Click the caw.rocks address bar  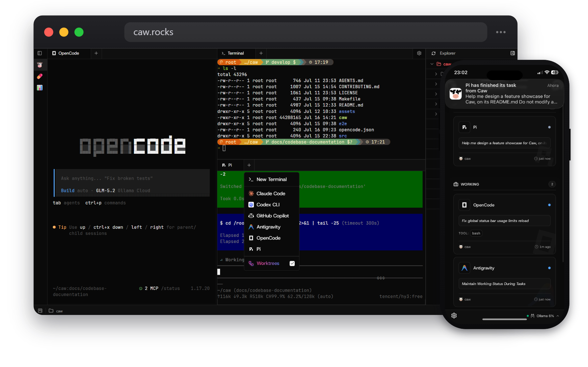click(305, 32)
